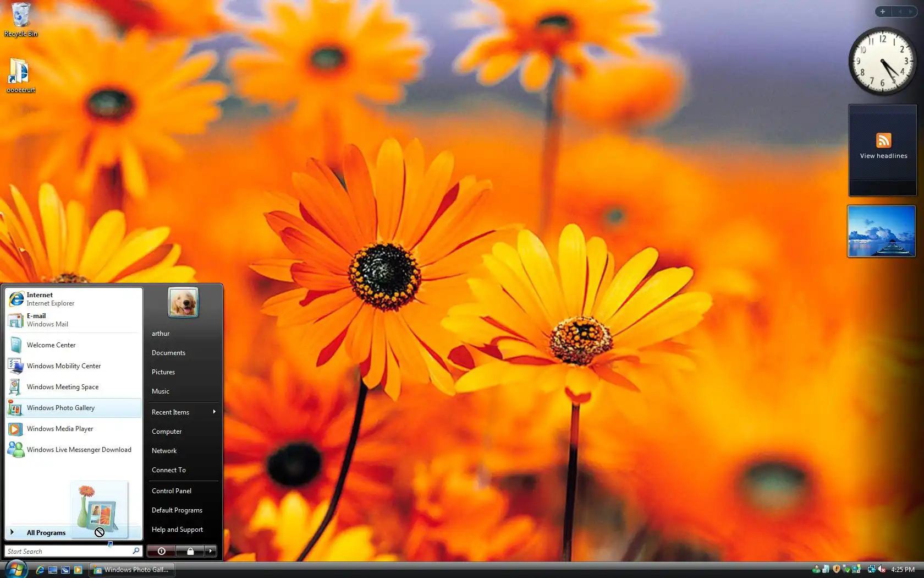The image size is (924, 578).
Task: Click the Windows Start orb
Action: click(x=15, y=569)
